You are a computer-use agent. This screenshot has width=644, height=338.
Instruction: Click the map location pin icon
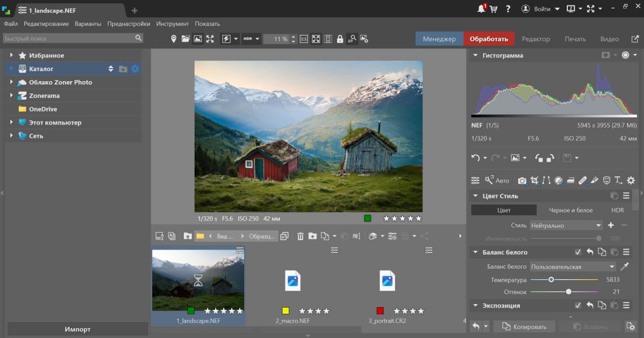click(x=174, y=39)
